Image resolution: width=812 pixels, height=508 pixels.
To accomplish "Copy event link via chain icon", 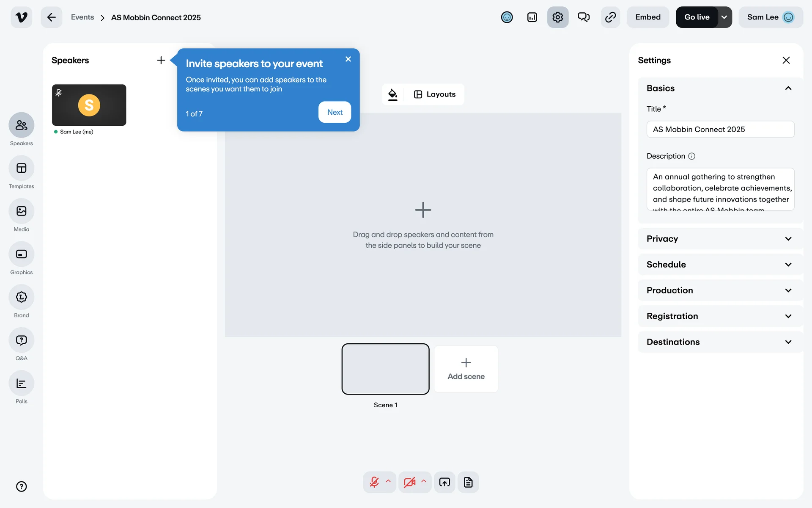I will click(x=610, y=17).
